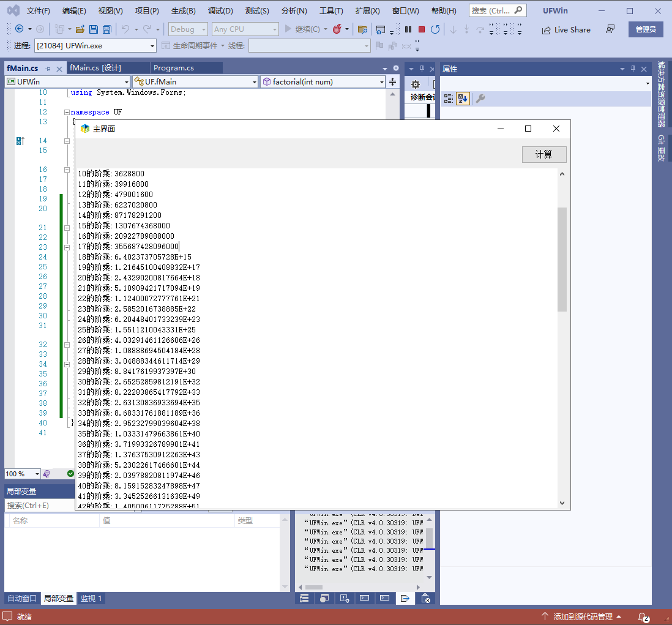
Task: Open find in files folder icon
Action: [362, 29]
